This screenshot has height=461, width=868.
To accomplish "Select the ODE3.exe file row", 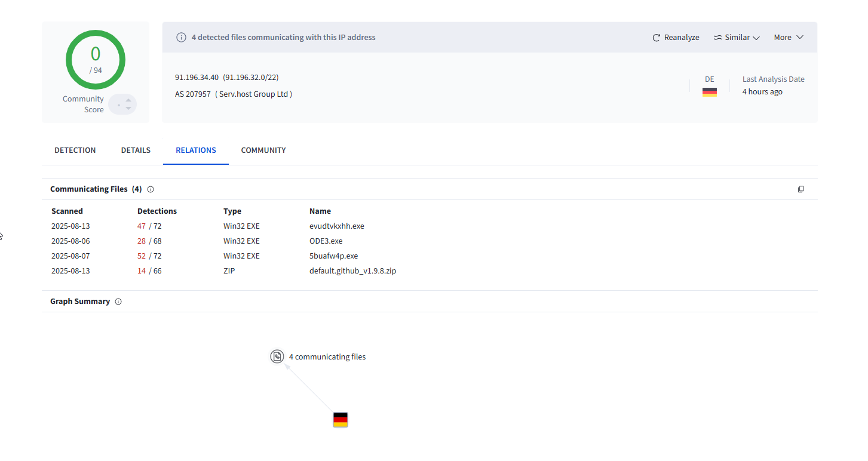I will 326,241.
